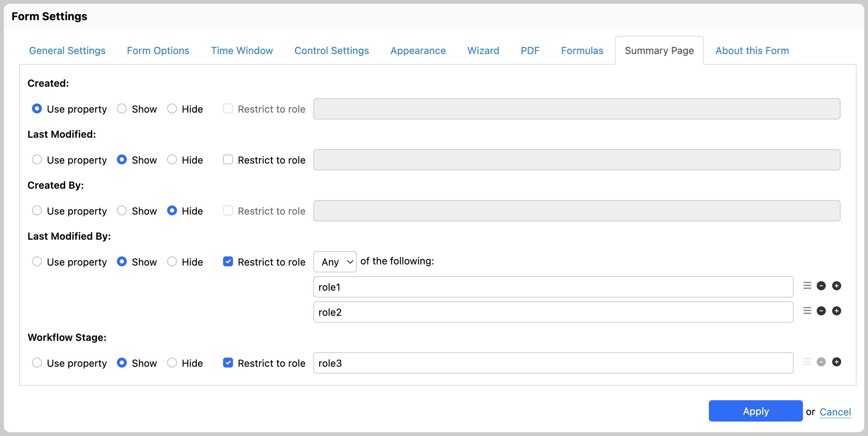Add another role for Workflow Stage
Viewport: 868px width, 436px height.
point(837,362)
